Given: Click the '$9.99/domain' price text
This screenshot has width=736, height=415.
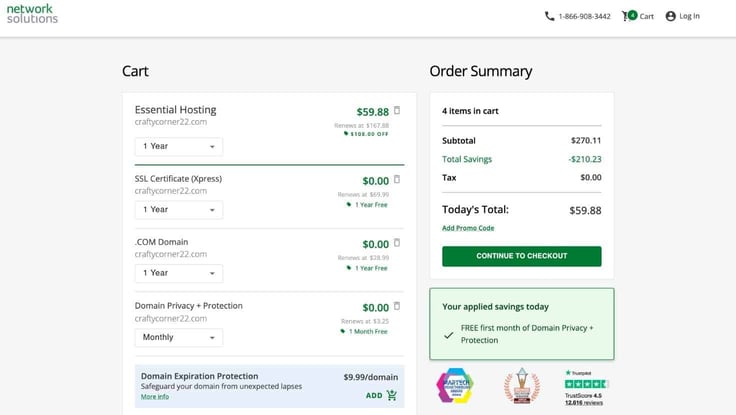Looking at the screenshot, I should 371,377.
